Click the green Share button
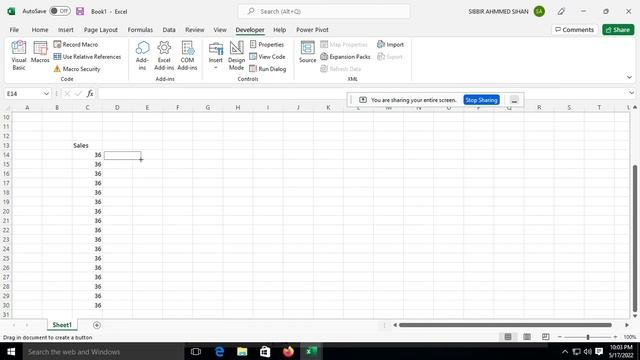Screen dimensions: 640x360 click(618, 30)
